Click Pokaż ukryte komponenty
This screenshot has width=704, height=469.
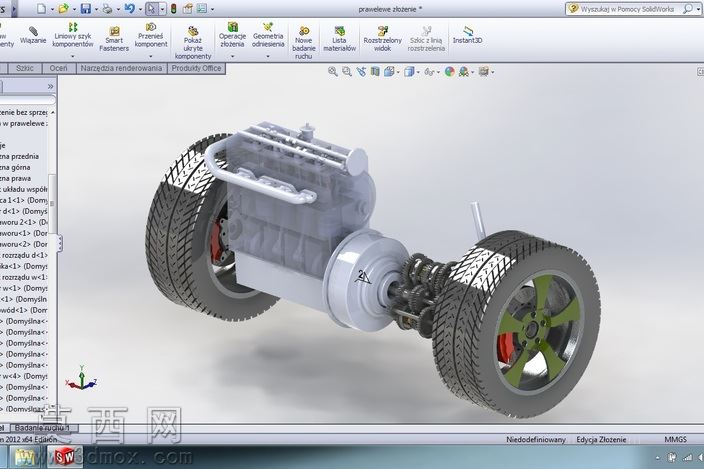tap(193, 43)
